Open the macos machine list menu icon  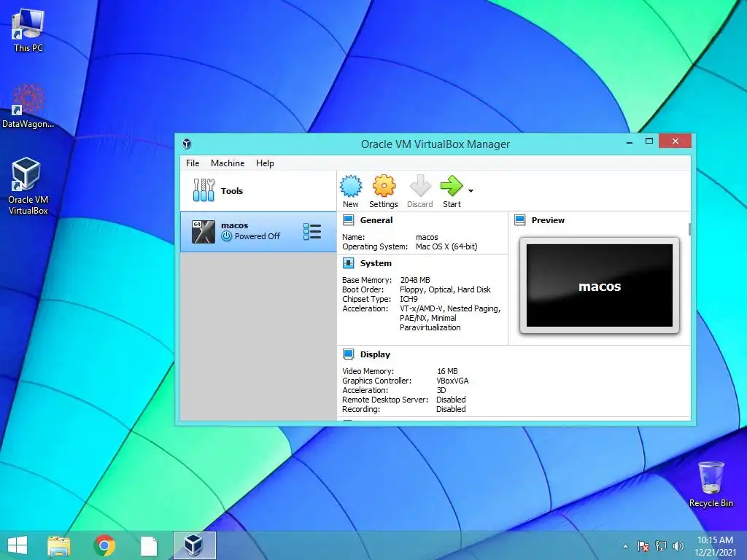[x=312, y=231]
